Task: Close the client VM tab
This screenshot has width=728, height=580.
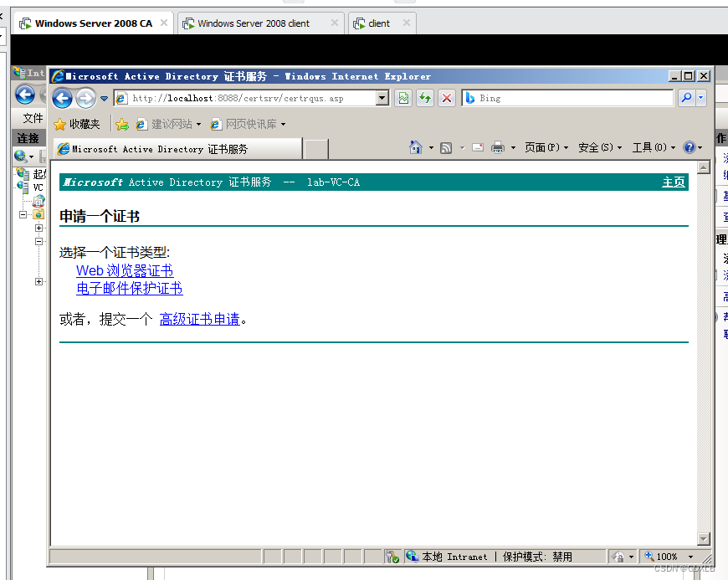Action: click(406, 23)
